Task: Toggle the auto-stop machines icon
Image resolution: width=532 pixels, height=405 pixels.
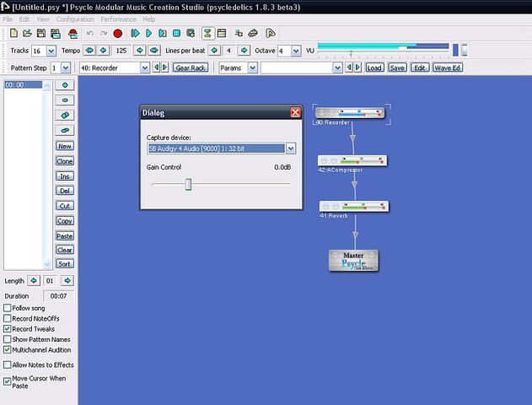Action: point(191,33)
